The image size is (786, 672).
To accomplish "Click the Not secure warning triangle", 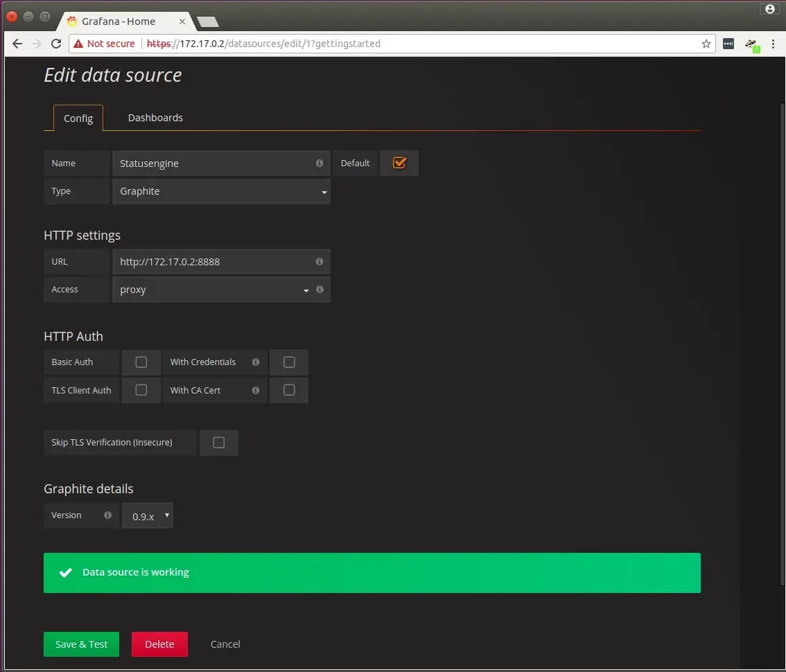I will click(x=78, y=44).
